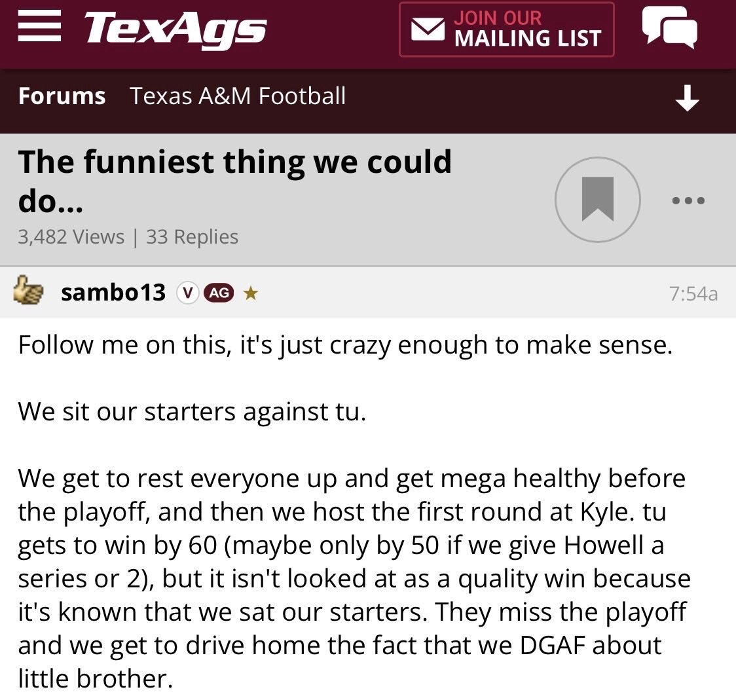Click the AG badge next to sambo13
Viewport: 736px width, 700px height.
click(218, 293)
